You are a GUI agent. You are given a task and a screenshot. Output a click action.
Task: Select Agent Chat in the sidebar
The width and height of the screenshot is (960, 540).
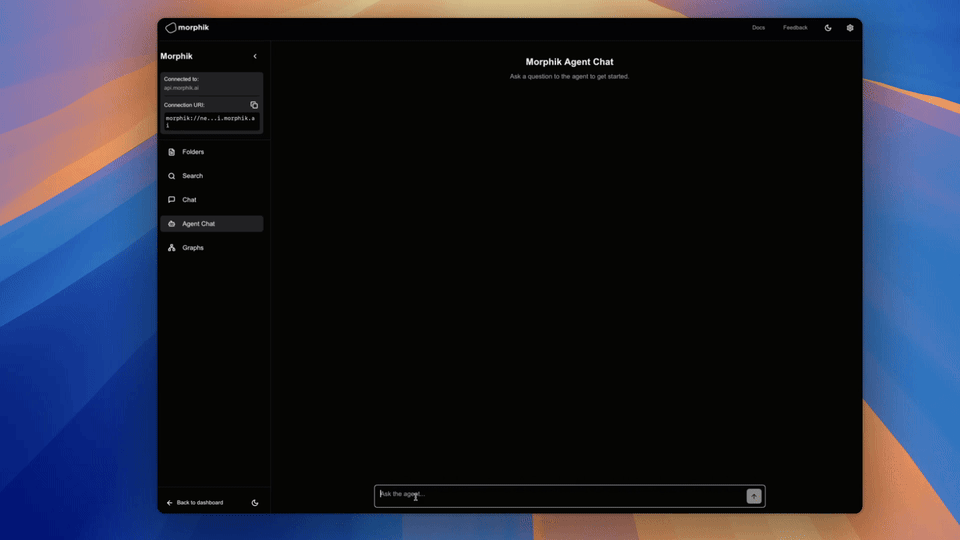coord(212,223)
